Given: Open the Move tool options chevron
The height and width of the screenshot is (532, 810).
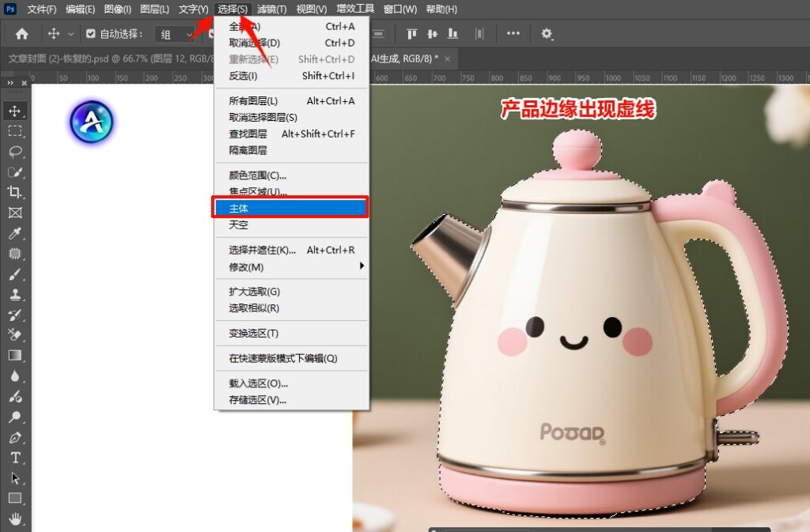Looking at the screenshot, I should point(70,34).
